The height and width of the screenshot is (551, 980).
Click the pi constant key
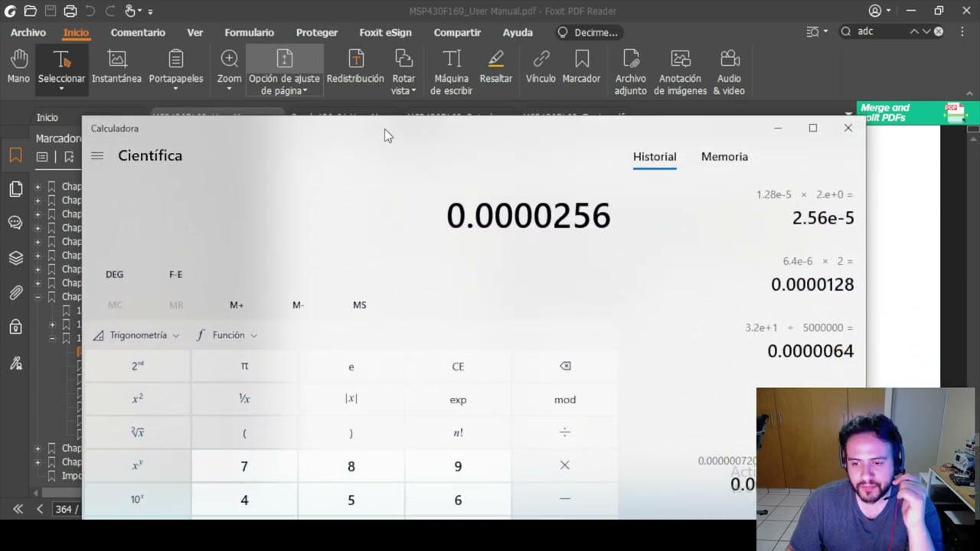point(244,366)
